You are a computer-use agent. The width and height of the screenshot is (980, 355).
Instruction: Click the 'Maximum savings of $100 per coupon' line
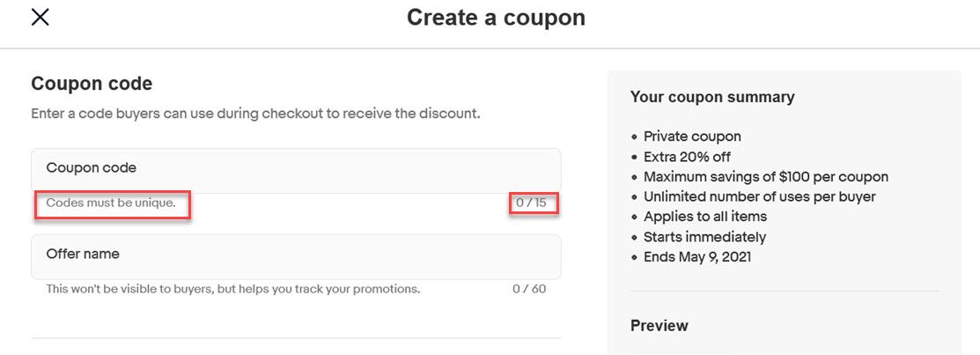pos(765,177)
